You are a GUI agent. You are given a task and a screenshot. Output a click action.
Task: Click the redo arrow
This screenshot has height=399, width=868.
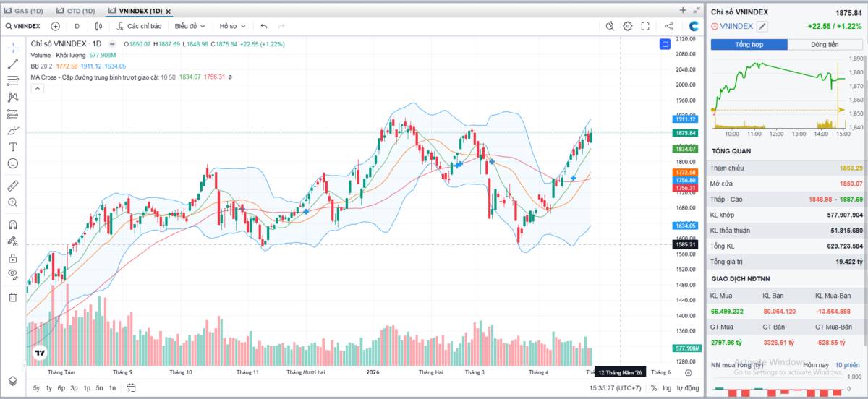click(281, 26)
